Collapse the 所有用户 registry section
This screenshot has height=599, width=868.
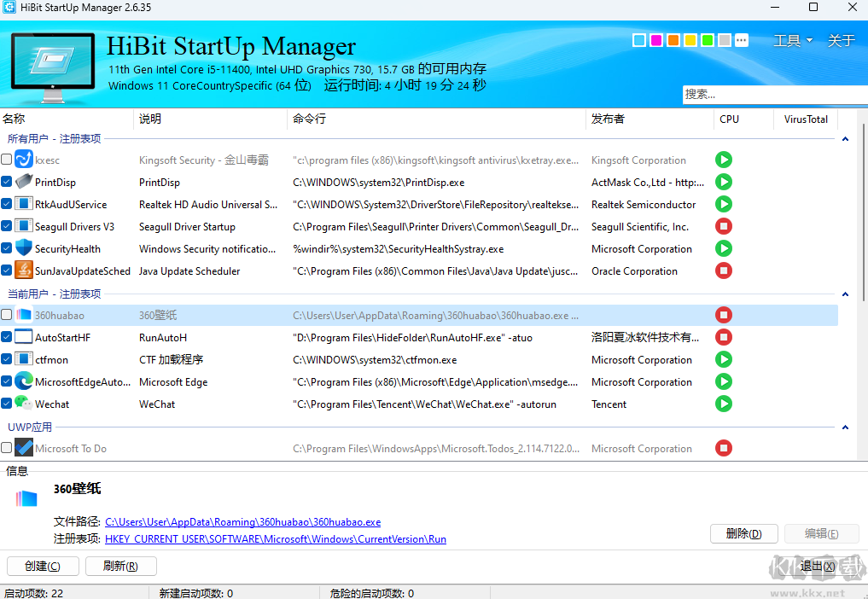click(x=845, y=139)
